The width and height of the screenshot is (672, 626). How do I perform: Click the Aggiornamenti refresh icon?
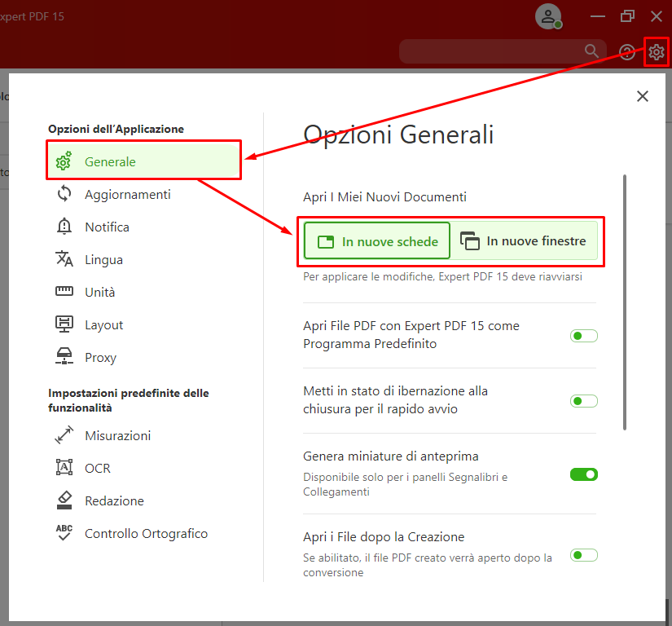pyautogui.click(x=64, y=194)
